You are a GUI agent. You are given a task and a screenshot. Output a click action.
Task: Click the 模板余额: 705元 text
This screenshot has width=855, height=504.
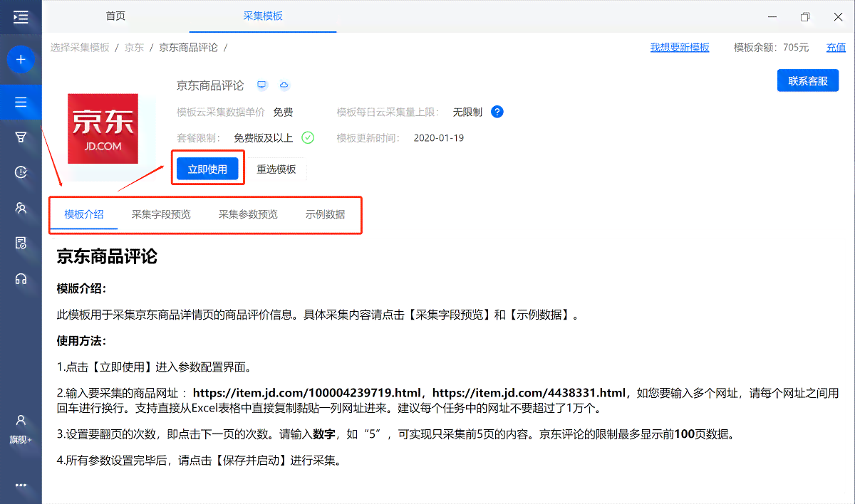pyautogui.click(x=772, y=48)
